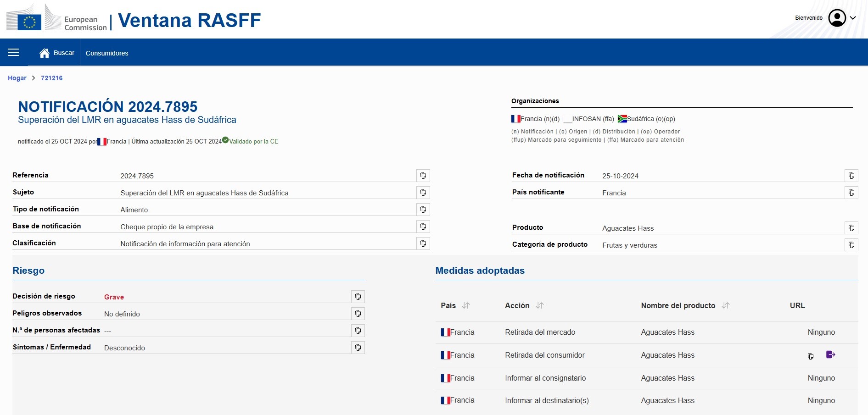Click the 721216 breadcrumb link
The height and width of the screenshot is (415, 868).
point(51,78)
